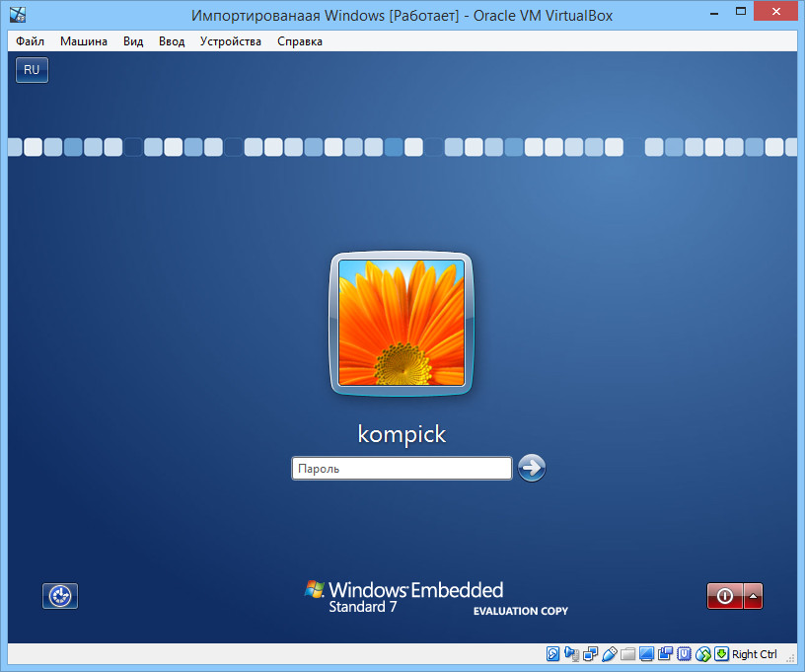Switch RU keyboard language indicator
Image resolution: width=805 pixels, height=672 pixels.
point(32,70)
